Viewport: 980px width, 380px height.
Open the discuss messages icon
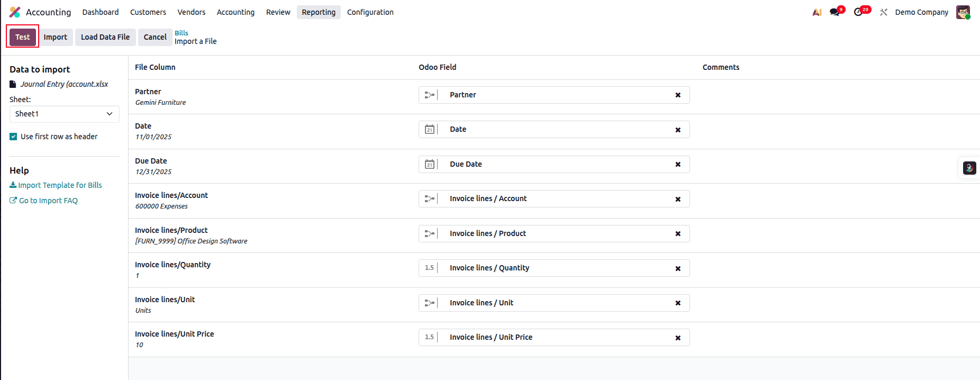(x=835, y=12)
